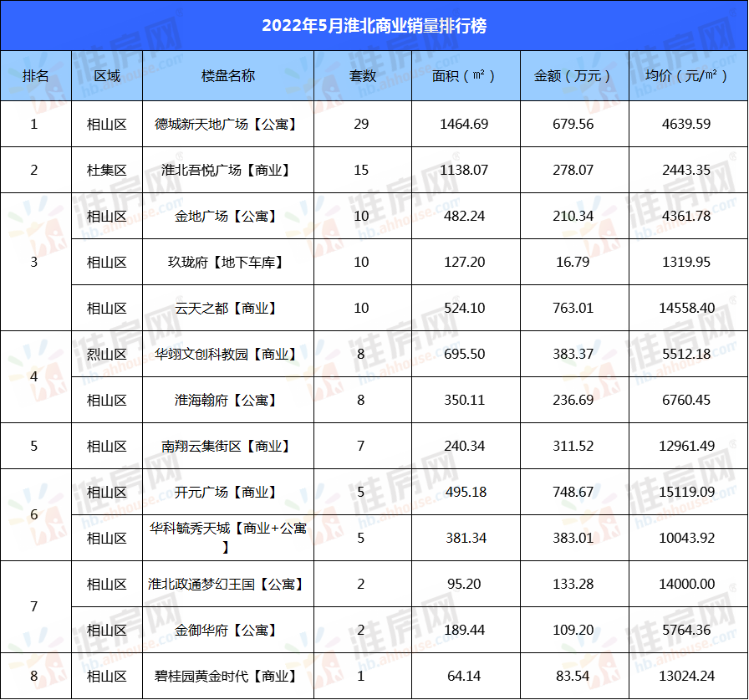The height and width of the screenshot is (700, 749).
Task: Click the 套数 column header
Action: 361,75
